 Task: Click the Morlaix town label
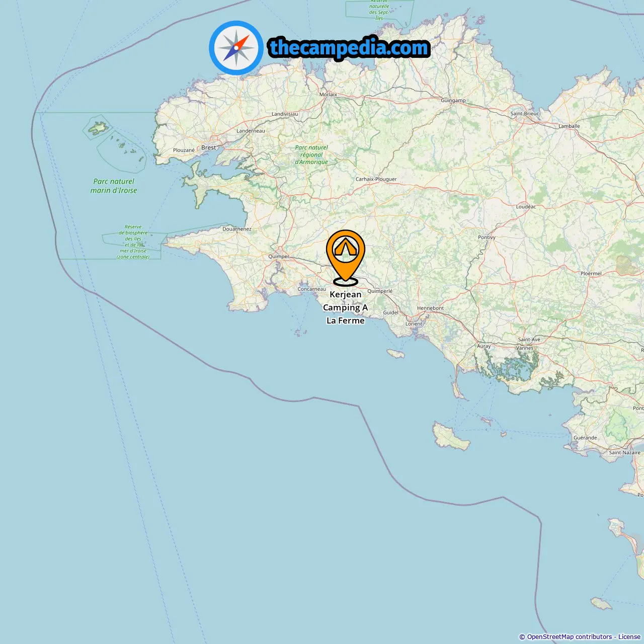point(329,94)
